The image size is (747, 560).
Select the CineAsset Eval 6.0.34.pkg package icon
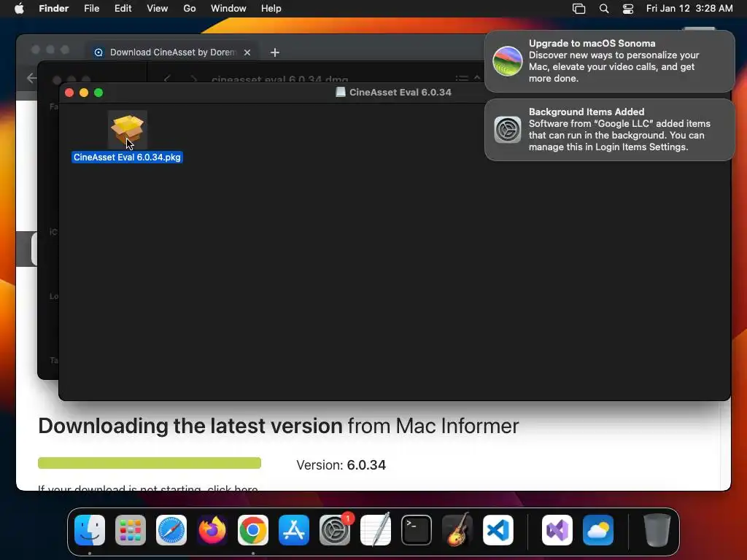pos(127,130)
